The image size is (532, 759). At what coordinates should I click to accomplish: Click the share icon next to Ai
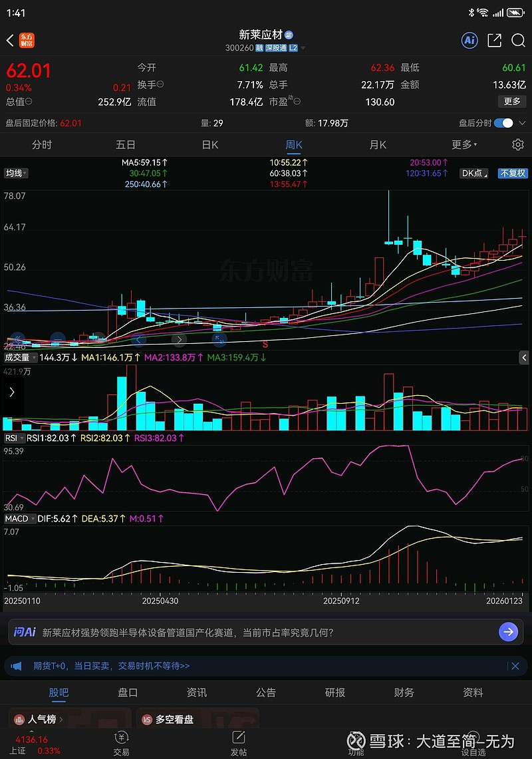494,40
